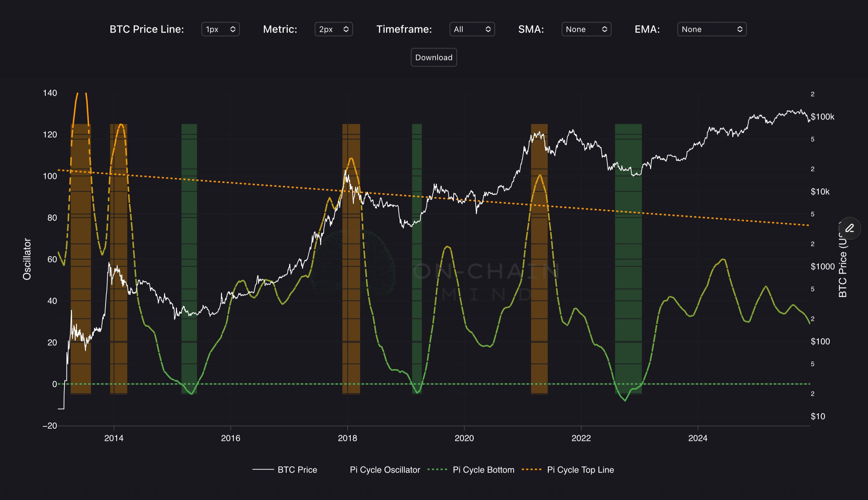
Task: Toggle BTC Price legend entry
Action: [x=297, y=469]
